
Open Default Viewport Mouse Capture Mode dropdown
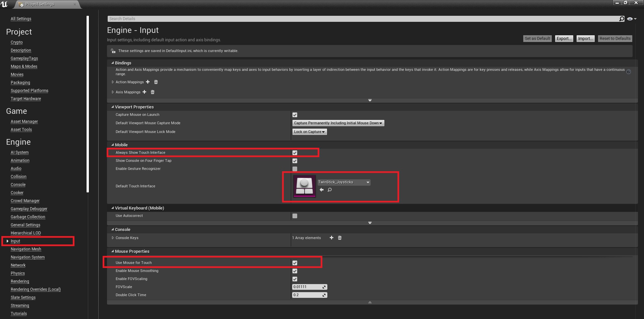(338, 123)
